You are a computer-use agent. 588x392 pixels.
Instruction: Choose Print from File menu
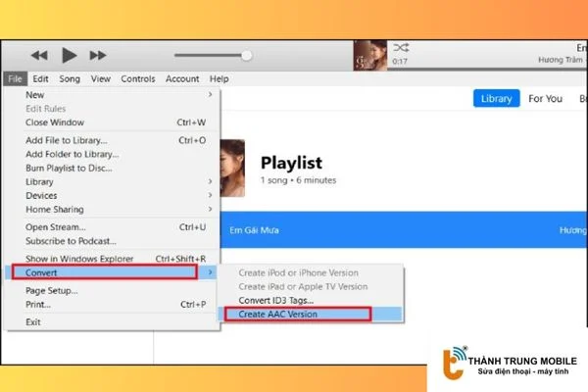pyautogui.click(x=112, y=305)
